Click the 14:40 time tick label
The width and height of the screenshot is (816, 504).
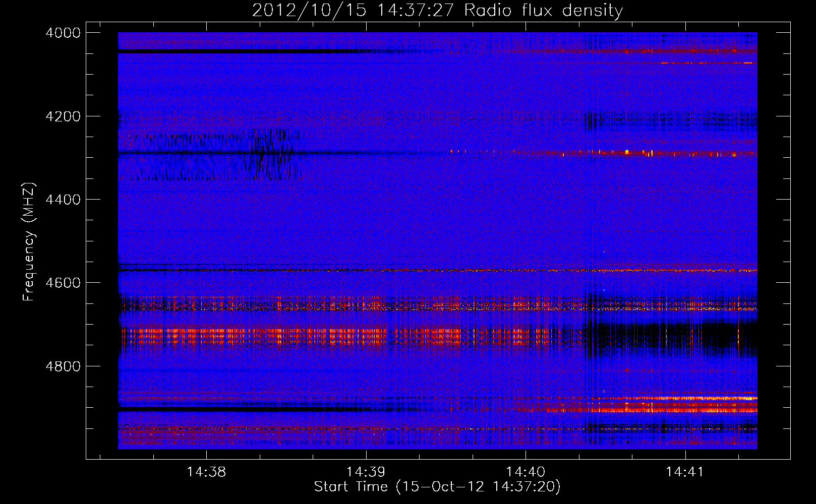point(526,472)
